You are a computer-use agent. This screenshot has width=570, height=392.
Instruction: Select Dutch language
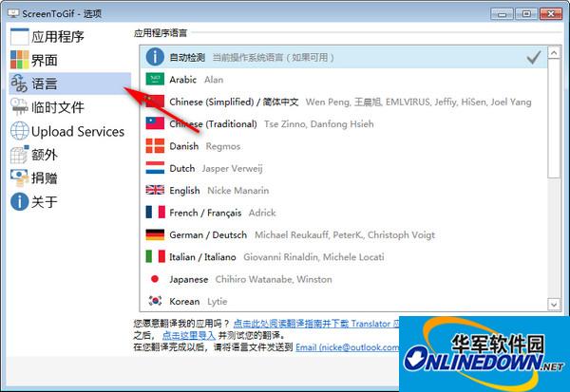point(344,168)
